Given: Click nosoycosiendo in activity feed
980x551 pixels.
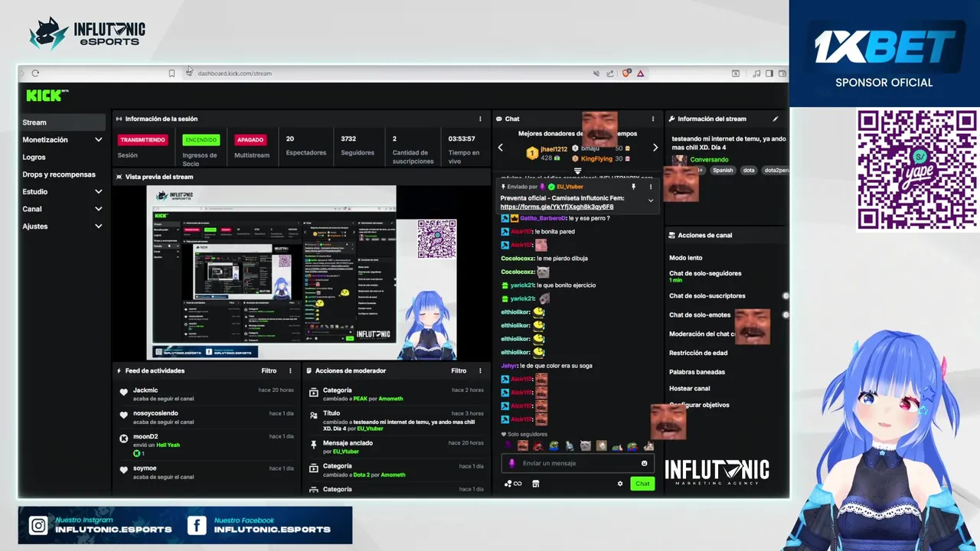Looking at the screenshot, I should (155, 413).
